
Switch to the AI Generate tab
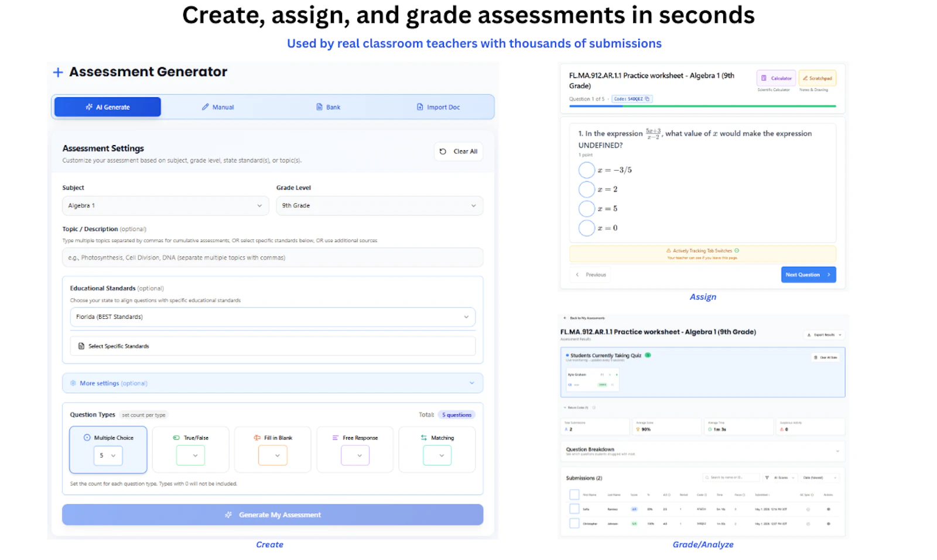108,107
